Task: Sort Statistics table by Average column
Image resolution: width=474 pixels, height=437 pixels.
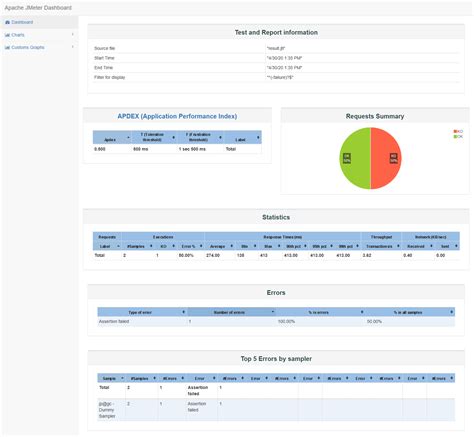Action: click(220, 246)
